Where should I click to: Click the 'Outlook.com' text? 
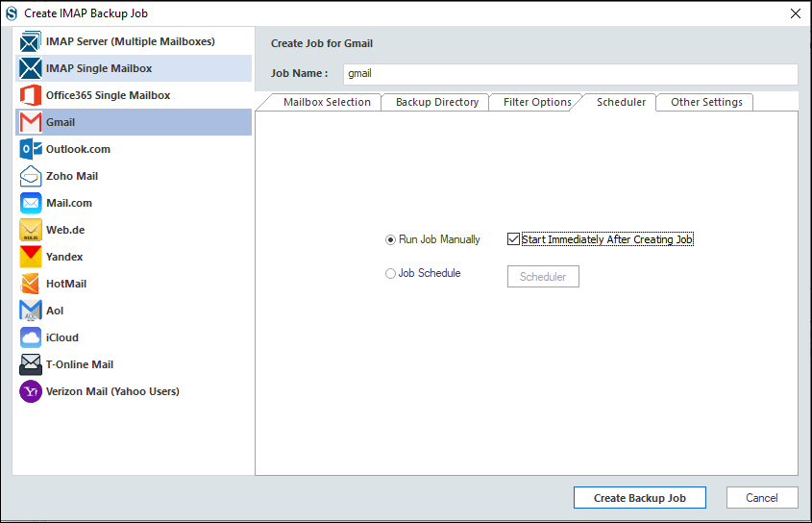78,149
